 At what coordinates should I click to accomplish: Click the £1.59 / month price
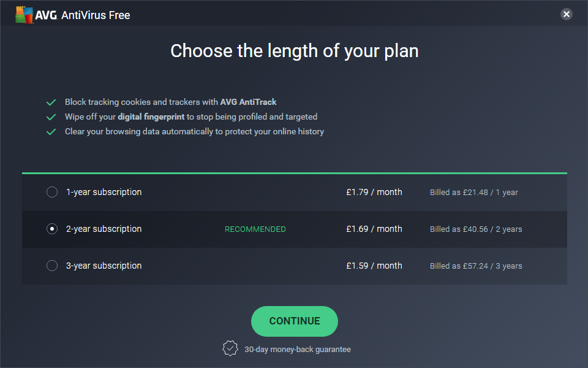click(374, 266)
